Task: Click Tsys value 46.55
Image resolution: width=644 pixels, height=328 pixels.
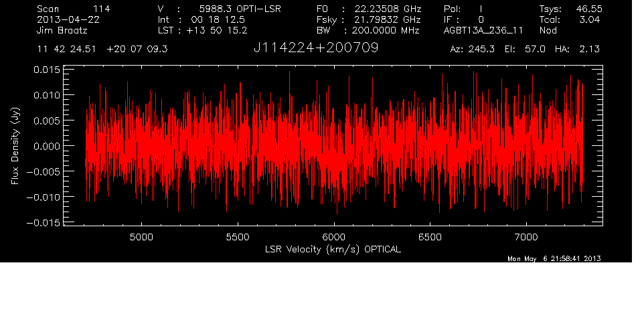Action: pyautogui.click(x=589, y=9)
